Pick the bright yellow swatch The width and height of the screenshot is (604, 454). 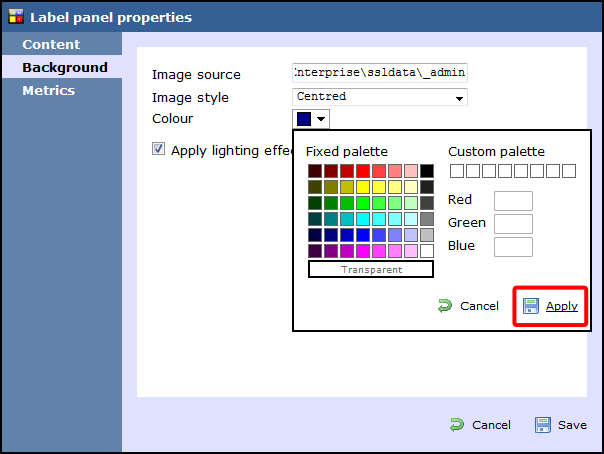(x=363, y=187)
